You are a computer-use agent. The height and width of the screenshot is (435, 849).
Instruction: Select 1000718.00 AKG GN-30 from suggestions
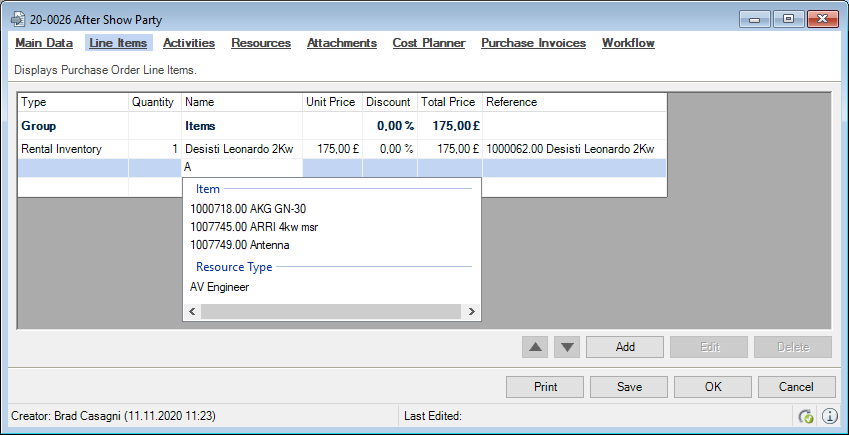[x=247, y=209]
